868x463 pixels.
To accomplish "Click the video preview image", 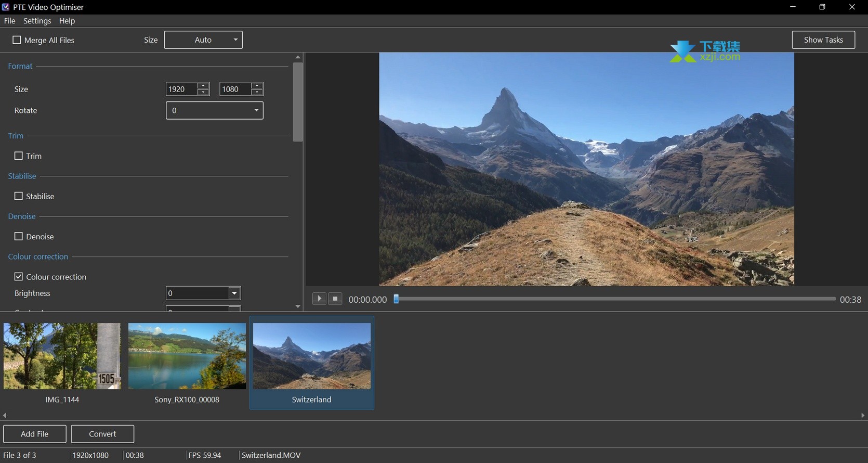I will pos(586,169).
